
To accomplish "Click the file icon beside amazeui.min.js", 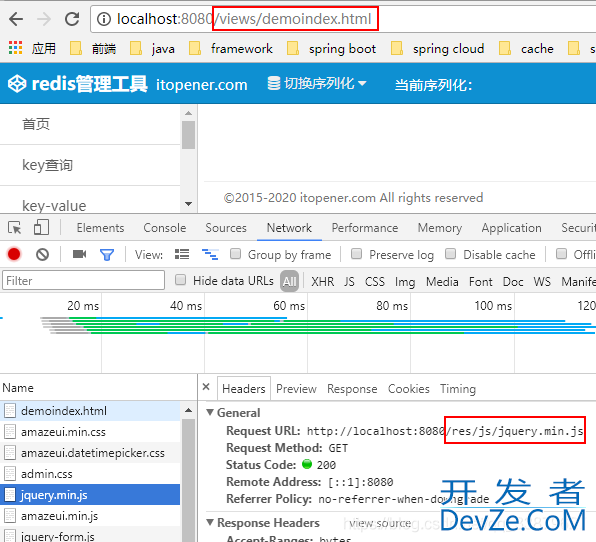I will tap(10, 516).
